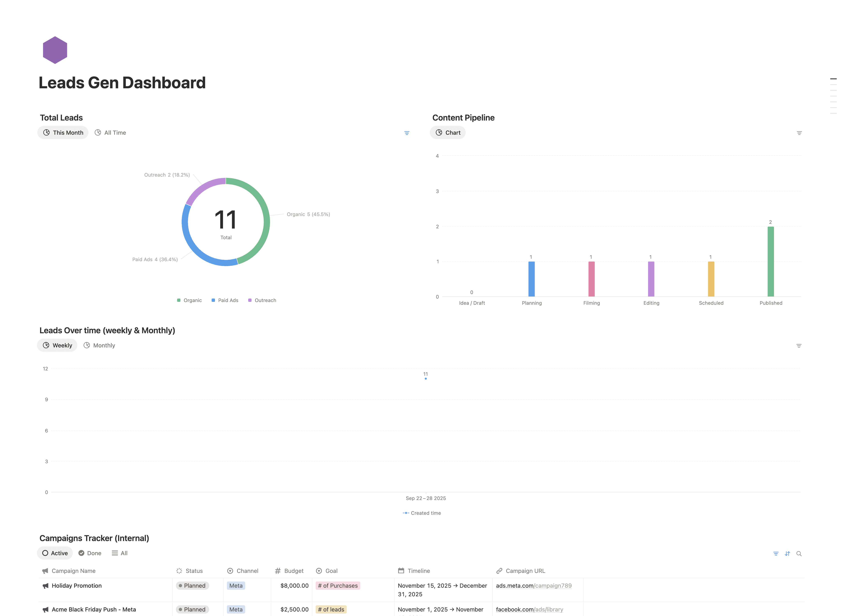Open the Content Pipeline filter icon
Screen dimensions: 845x616
point(799,133)
